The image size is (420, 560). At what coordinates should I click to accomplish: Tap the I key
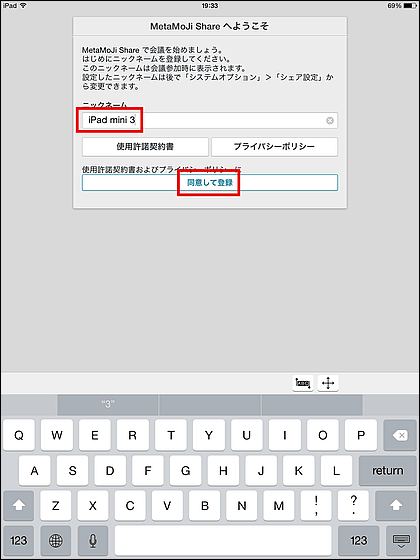point(285,435)
